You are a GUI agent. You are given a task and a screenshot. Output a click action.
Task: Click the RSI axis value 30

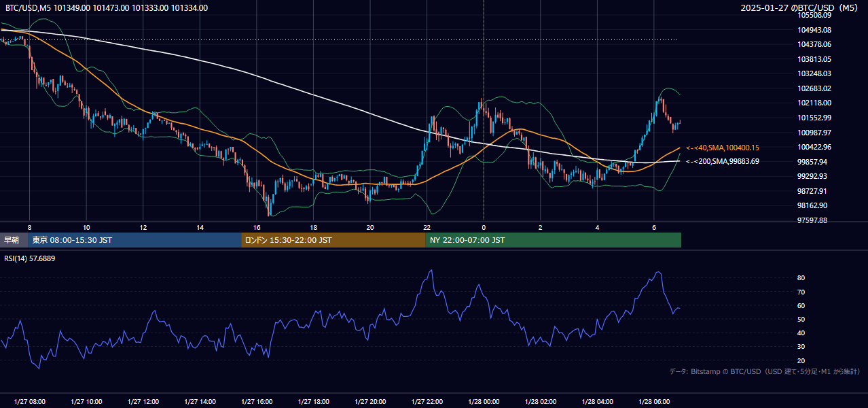click(x=801, y=346)
